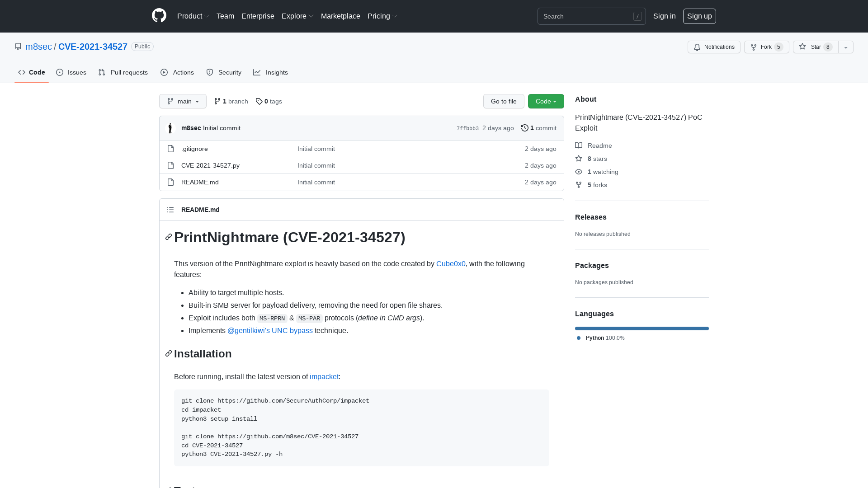Open commit history via the clock icon
Screen dimensions: 868x488
(524, 128)
